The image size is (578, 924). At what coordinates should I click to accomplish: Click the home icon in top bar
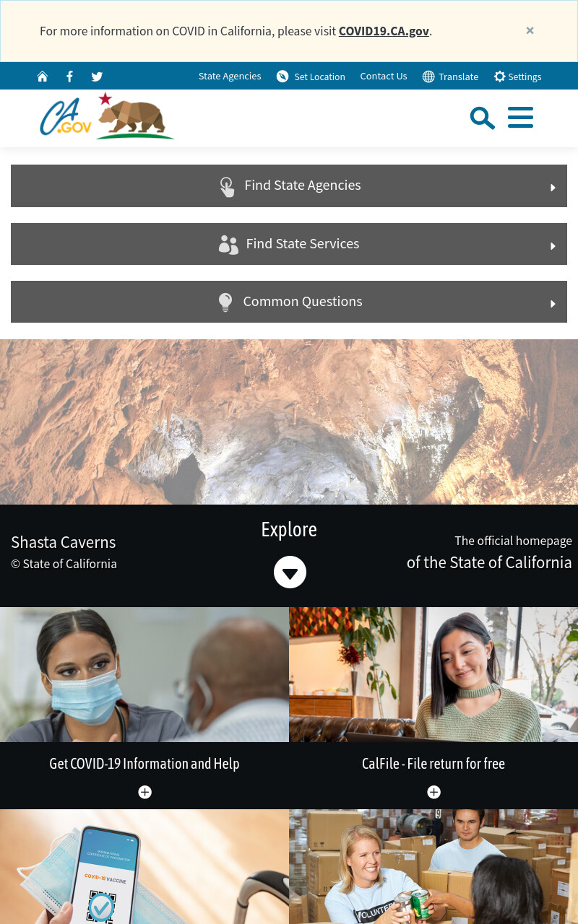coord(43,77)
